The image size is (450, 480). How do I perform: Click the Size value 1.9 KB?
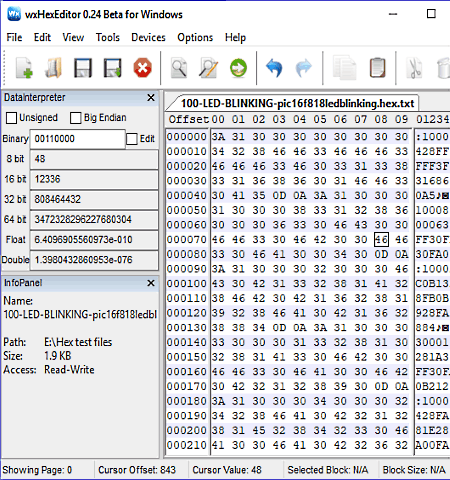(58, 356)
